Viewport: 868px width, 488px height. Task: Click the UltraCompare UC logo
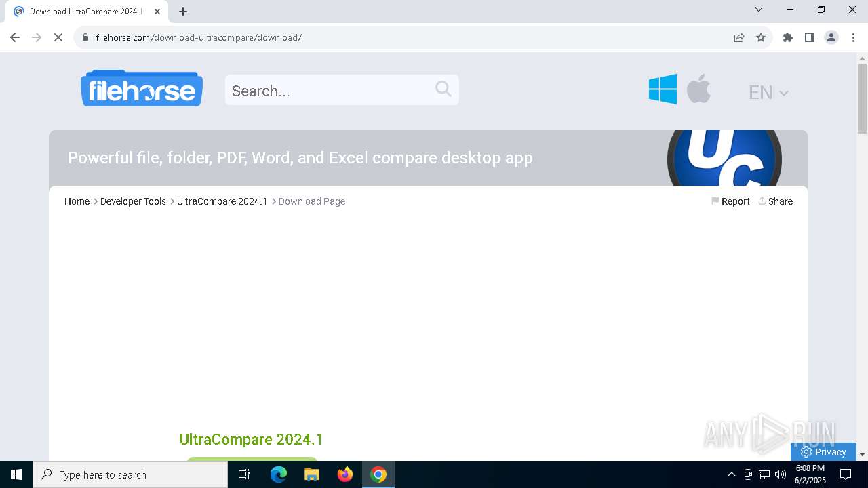point(724,158)
